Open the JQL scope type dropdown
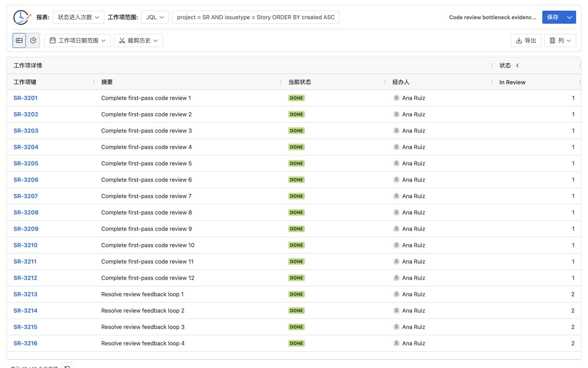Screen dimensions: 588x368 click(x=155, y=17)
